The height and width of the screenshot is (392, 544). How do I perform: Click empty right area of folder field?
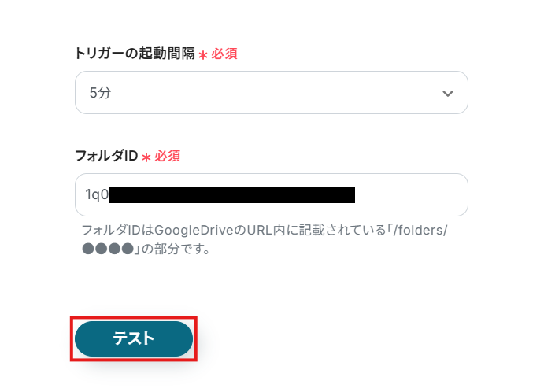409,194
